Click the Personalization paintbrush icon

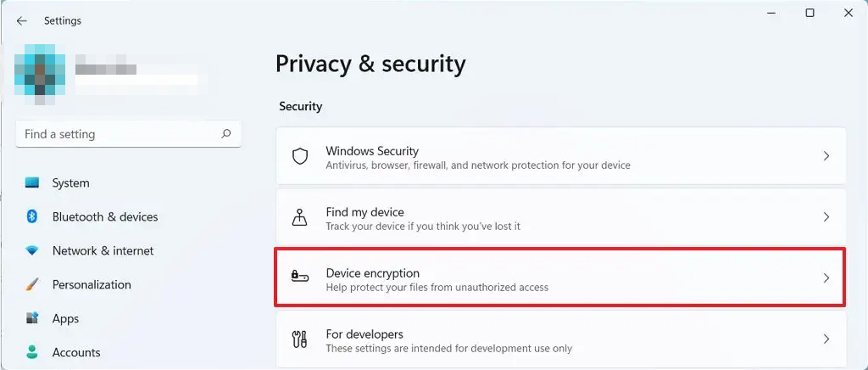tap(32, 284)
